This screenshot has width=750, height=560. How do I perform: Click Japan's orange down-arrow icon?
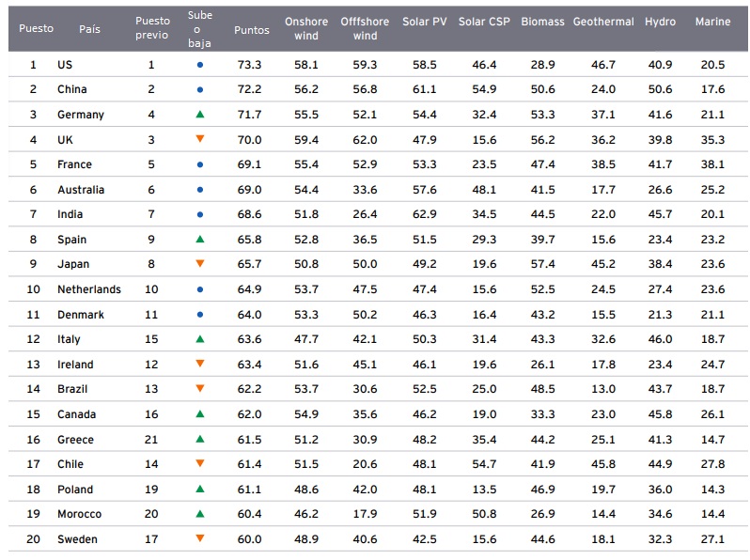pos(199,264)
